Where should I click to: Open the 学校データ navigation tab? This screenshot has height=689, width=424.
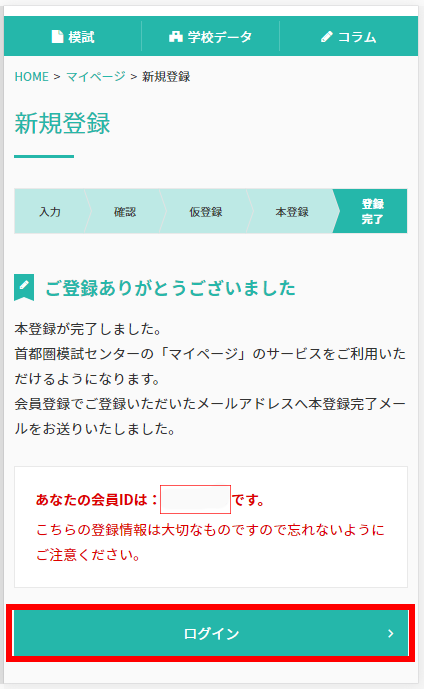(210, 36)
